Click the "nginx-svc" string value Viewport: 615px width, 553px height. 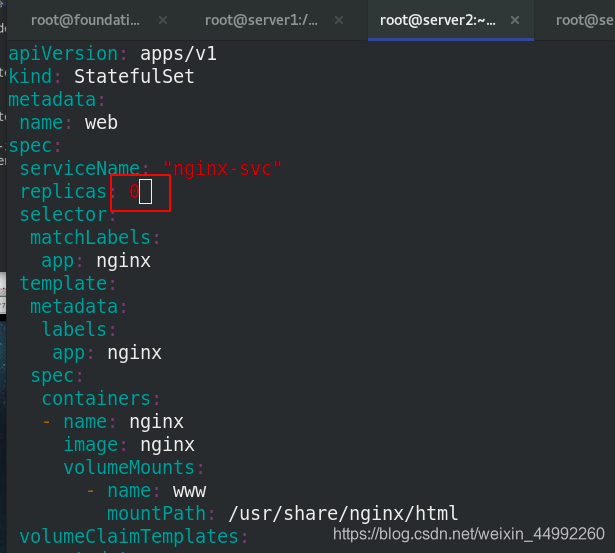222,169
